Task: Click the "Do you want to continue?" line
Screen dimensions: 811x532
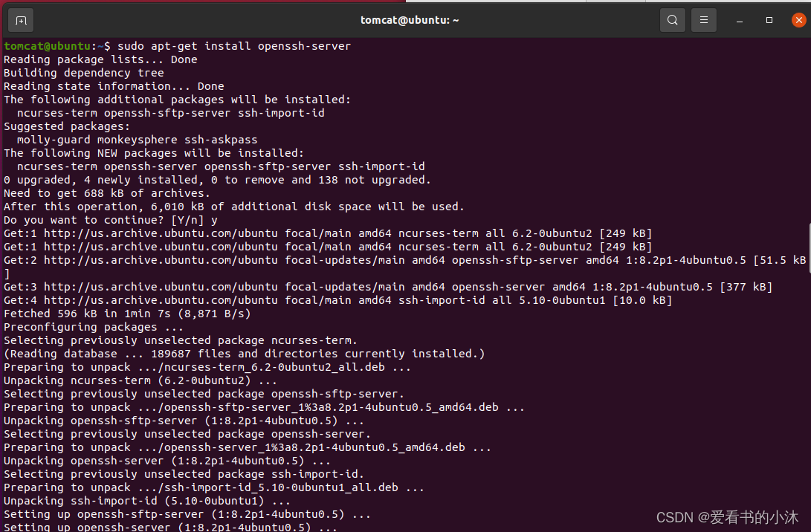Action: [x=110, y=220]
